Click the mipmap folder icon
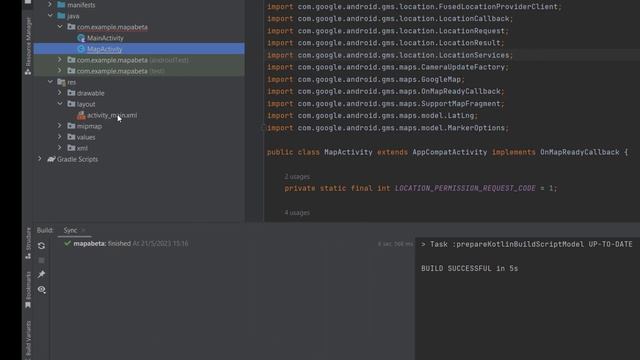Screen dimensions: 640x360 [x=71, y=126]
